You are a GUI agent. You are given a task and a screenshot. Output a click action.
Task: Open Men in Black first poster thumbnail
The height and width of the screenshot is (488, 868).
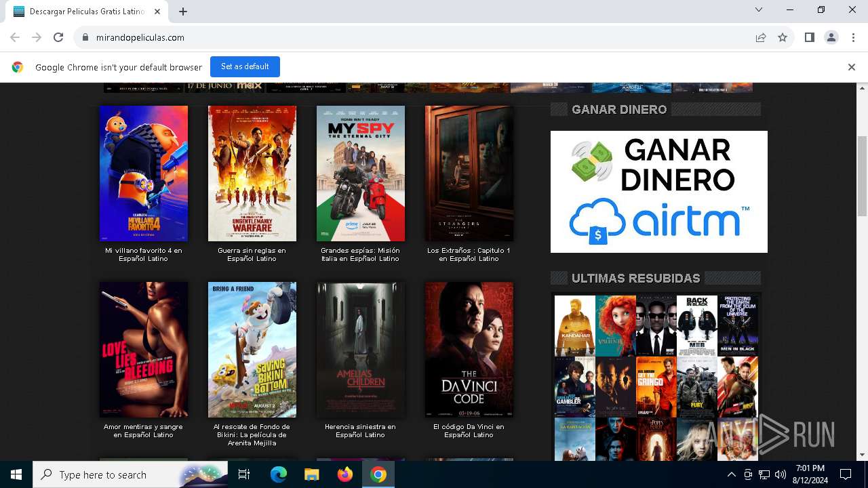click(x=656, y=326)
